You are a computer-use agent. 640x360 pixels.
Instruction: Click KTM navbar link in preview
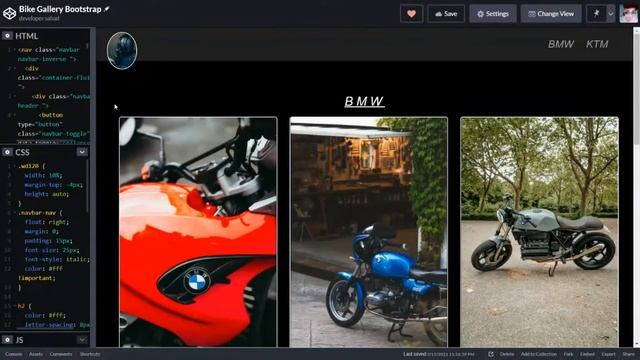coord(597,44)
